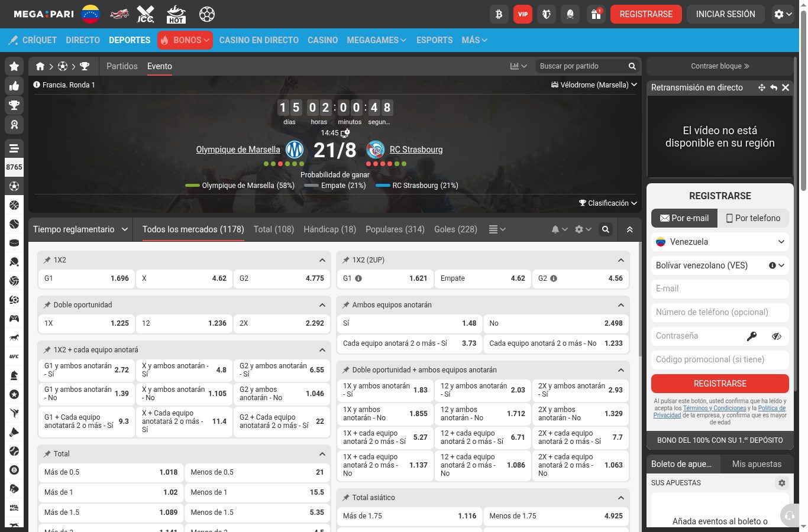Open recommended events thumbs-up icon
Viewport: 808px width, 532px height.
pyautogui.click(x=14, y=86)
